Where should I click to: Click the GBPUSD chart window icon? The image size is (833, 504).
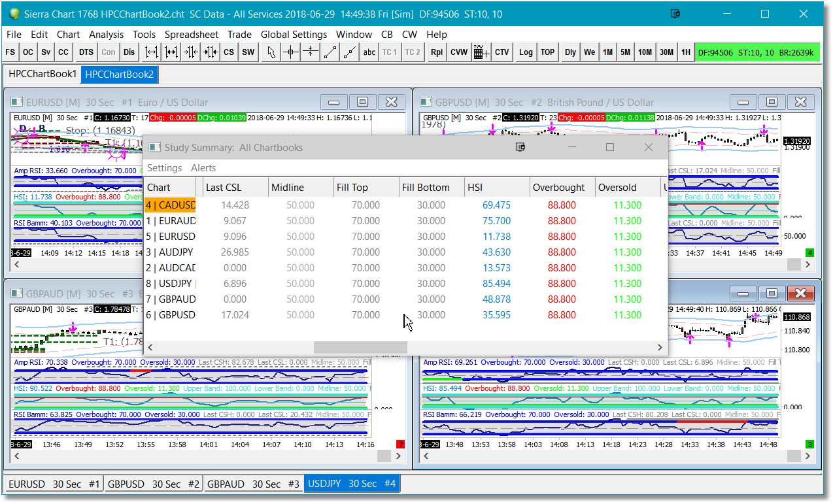point(426,102)
